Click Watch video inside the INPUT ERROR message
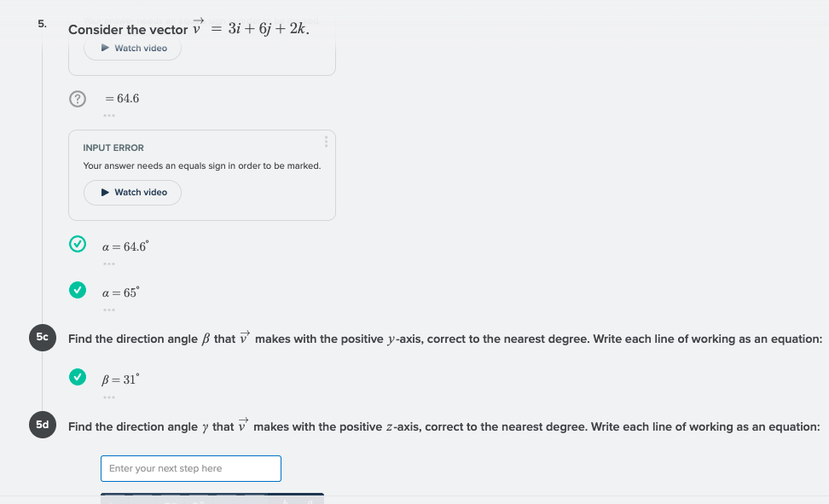The image size is (829, 504). [132, 193]
